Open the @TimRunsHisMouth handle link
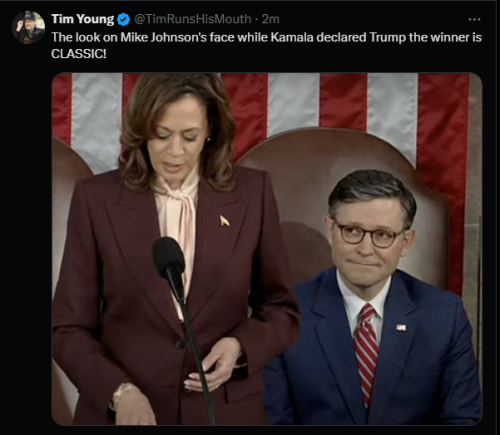 [x=192, y=19]
